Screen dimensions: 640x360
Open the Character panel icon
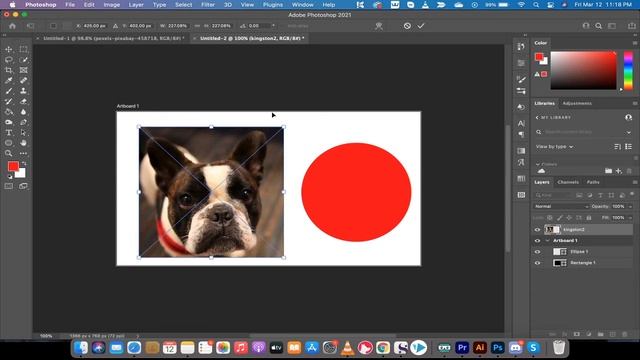pyautogui.click(x=521, y=123)
